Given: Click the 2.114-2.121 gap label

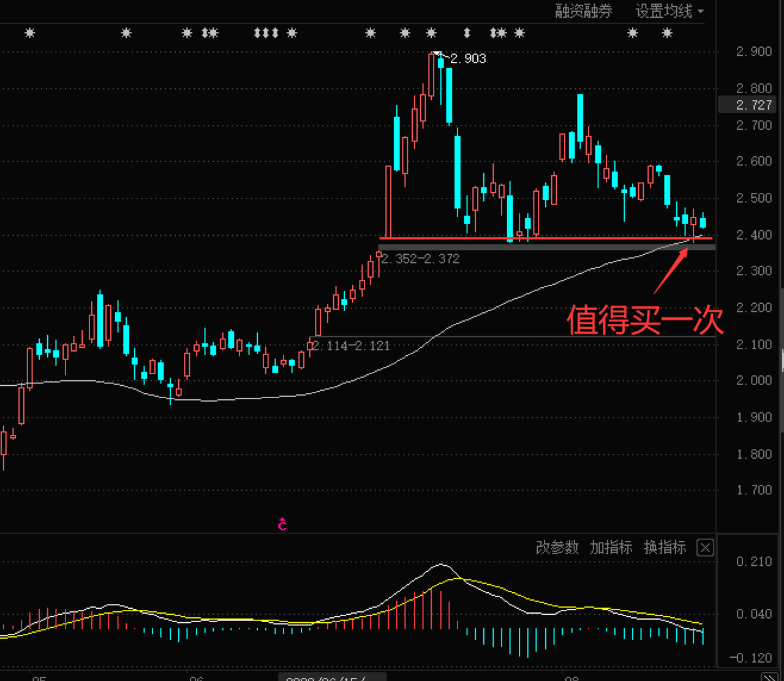Looking at the screenshot, I should (x=351, y=346).
